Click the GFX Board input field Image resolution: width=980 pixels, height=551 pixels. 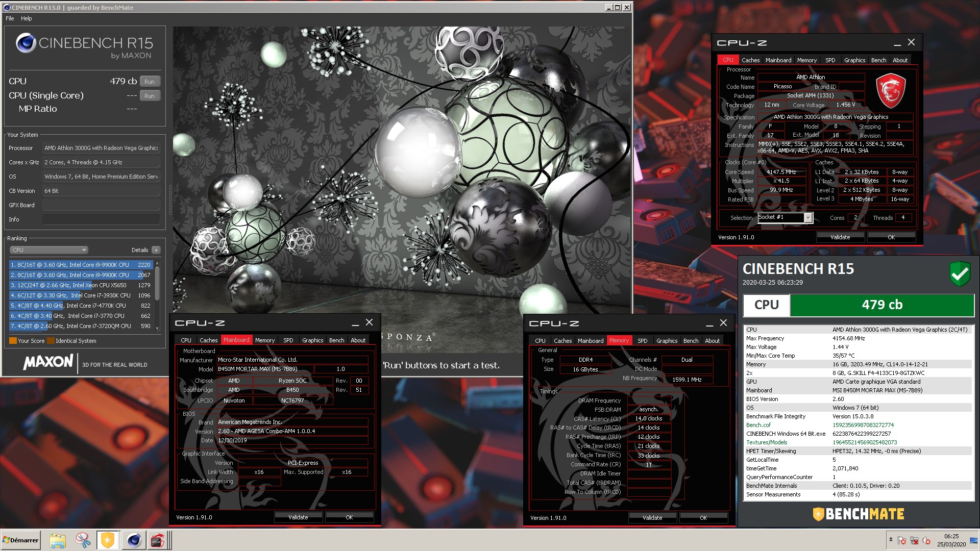pyautogui.click(x=101, y=205)
